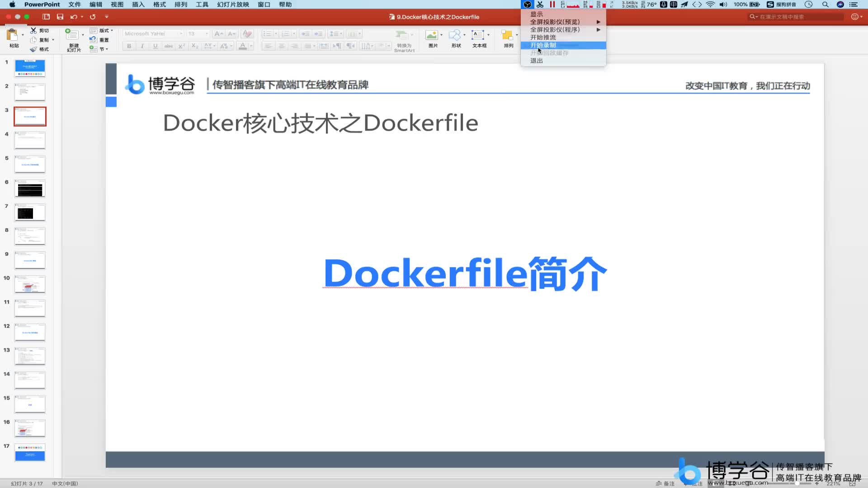Open the Section (节) dropdown

tap(99, 49)
